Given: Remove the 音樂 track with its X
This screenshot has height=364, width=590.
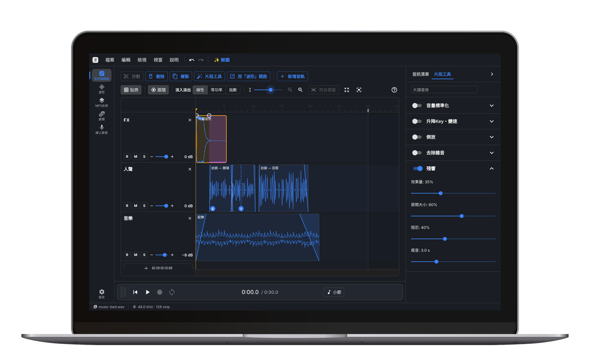Looking at the screenshot, I should [x=190, y=218].
